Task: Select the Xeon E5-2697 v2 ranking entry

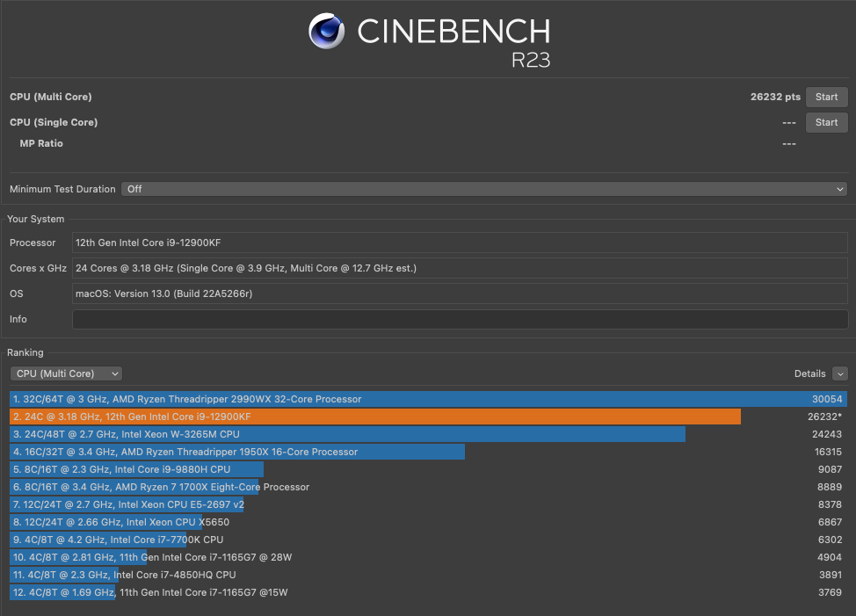Action: click(128, 504)
